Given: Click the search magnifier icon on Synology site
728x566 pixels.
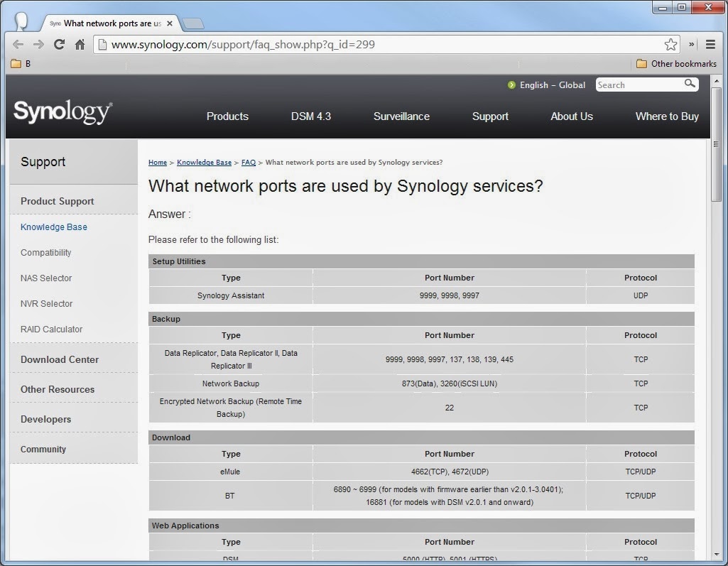Looking at the screenshot, I should click(690, 84).
